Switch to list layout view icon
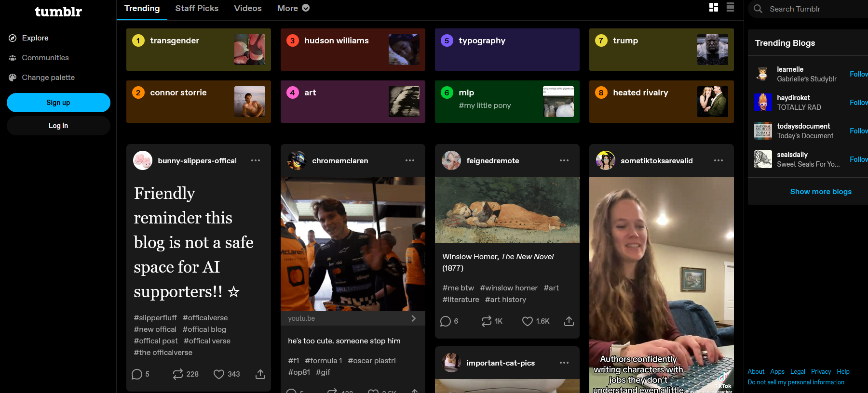 pyautogui.click(x=730, y=7)
